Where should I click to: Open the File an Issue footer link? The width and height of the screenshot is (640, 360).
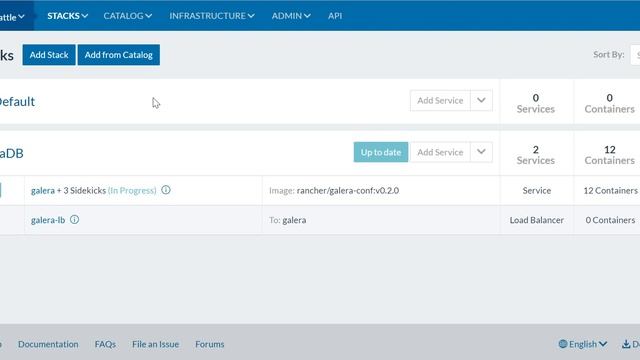156,344
